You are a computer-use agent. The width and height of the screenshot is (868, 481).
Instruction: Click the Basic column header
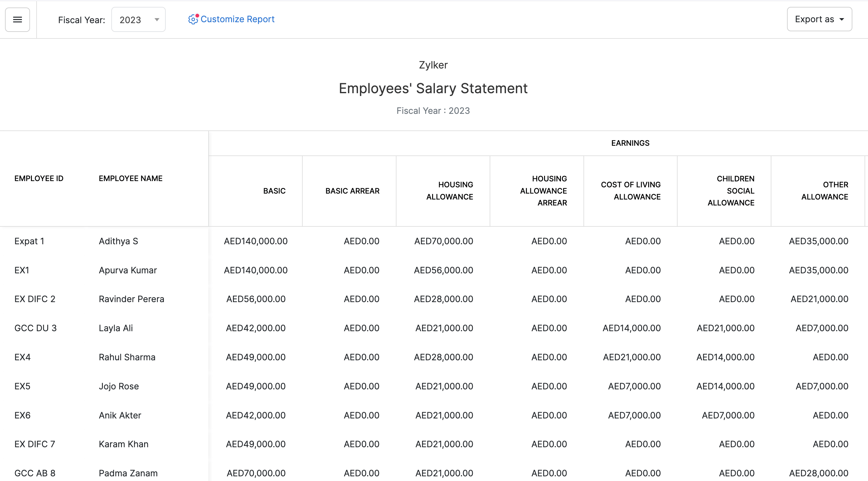tap(274, 191)
